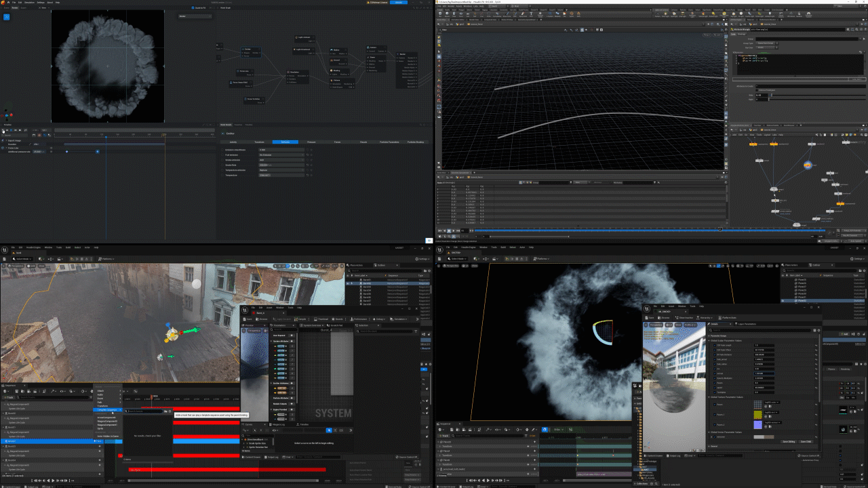Click Show Inactive in the material instance toolbar
The width and height of the screenshot is (868, 488).
coord(686,317)
